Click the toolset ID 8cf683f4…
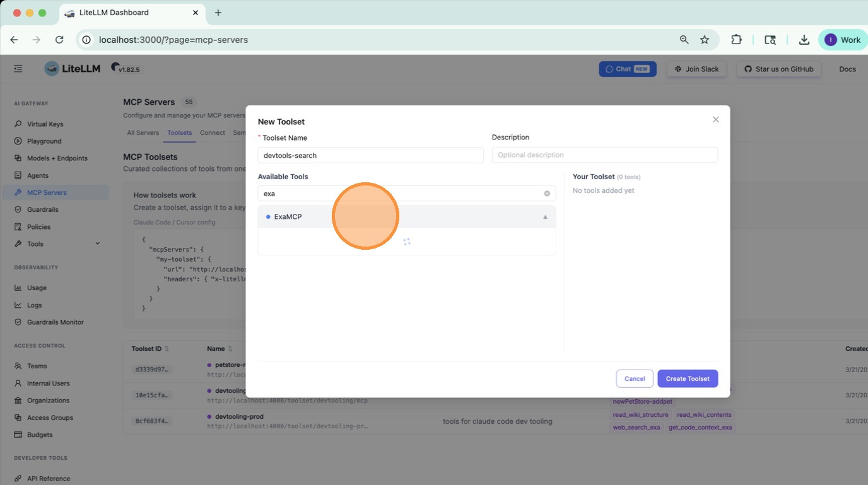Viewport: 868px width, 485px height. (152, 421)
